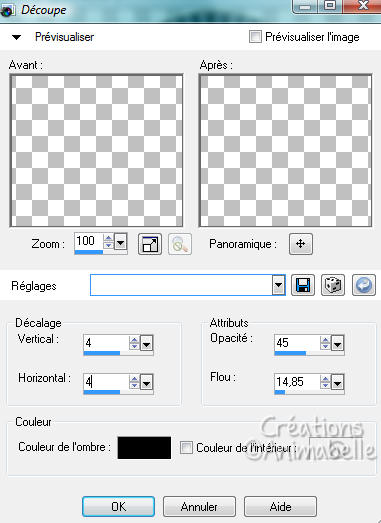Screen dimensions: 381x523
Task: Enable the Prévisualiser l'image checkbox
Action: click(255, 36)
